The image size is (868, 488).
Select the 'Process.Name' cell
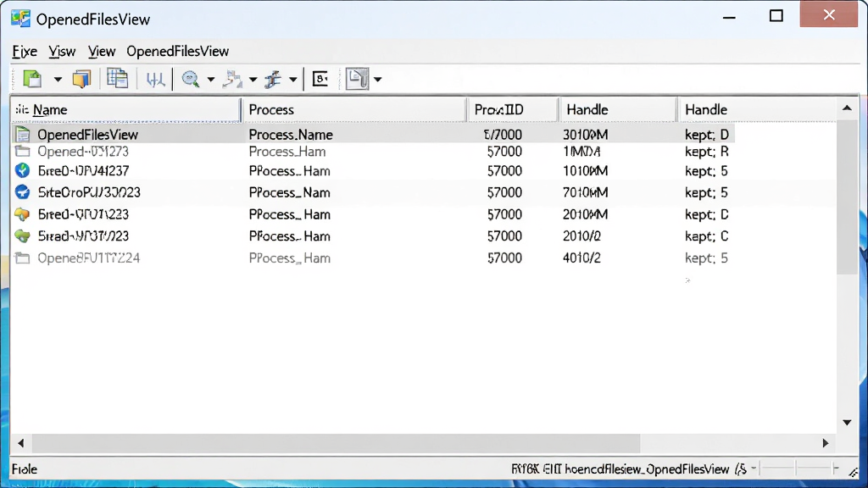[x=291, y=135]
